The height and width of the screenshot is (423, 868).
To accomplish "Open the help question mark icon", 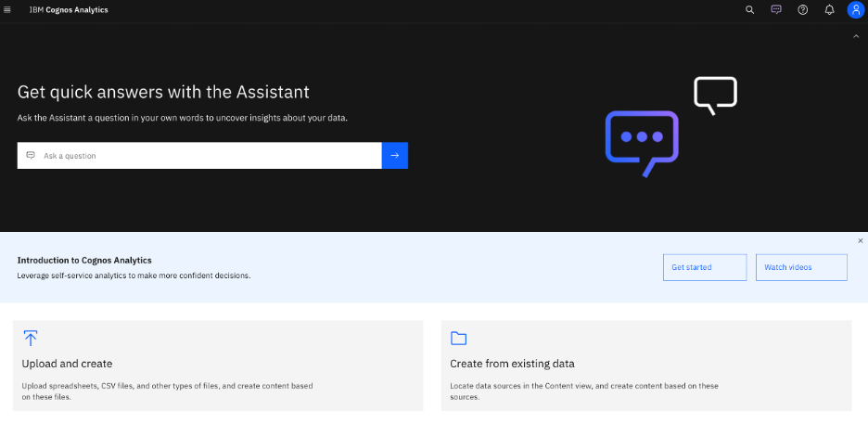I will 803,10.
